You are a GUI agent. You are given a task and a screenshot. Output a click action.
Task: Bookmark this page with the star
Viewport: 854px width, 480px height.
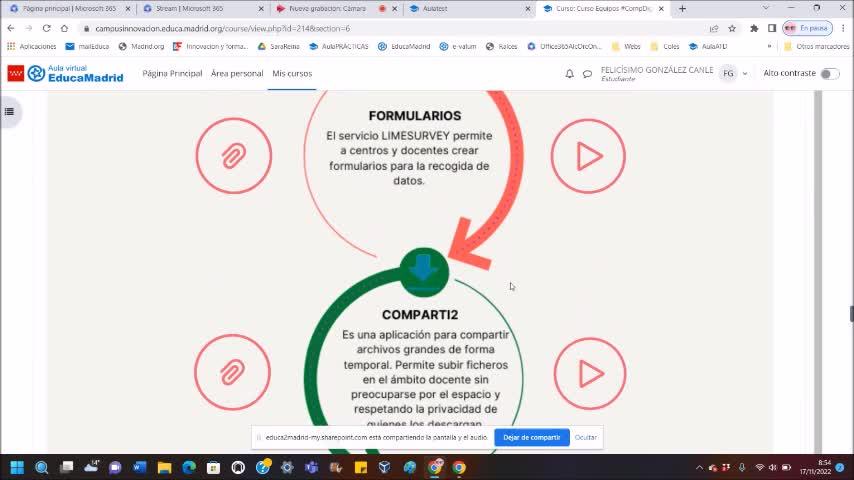[732, 28]
